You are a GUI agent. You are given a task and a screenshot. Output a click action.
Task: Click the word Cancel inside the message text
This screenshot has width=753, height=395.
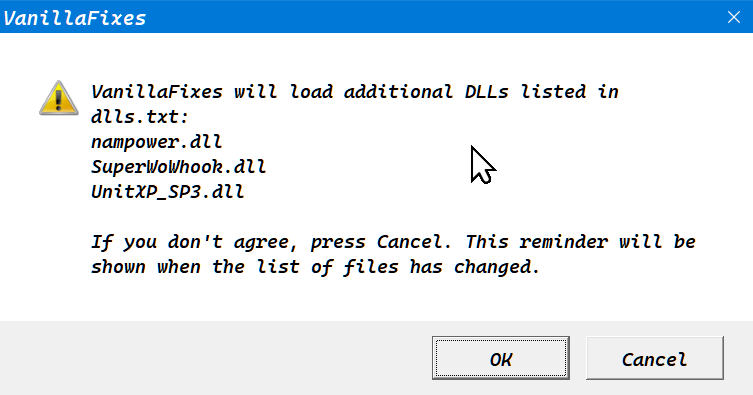click(x=409, y=242)
